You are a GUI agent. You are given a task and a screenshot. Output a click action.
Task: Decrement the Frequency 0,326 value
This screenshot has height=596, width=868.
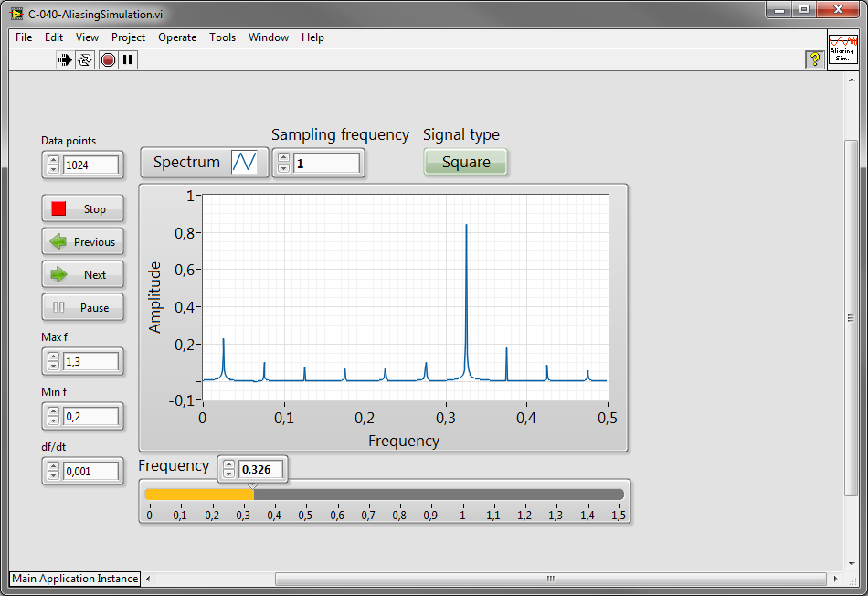228,474
